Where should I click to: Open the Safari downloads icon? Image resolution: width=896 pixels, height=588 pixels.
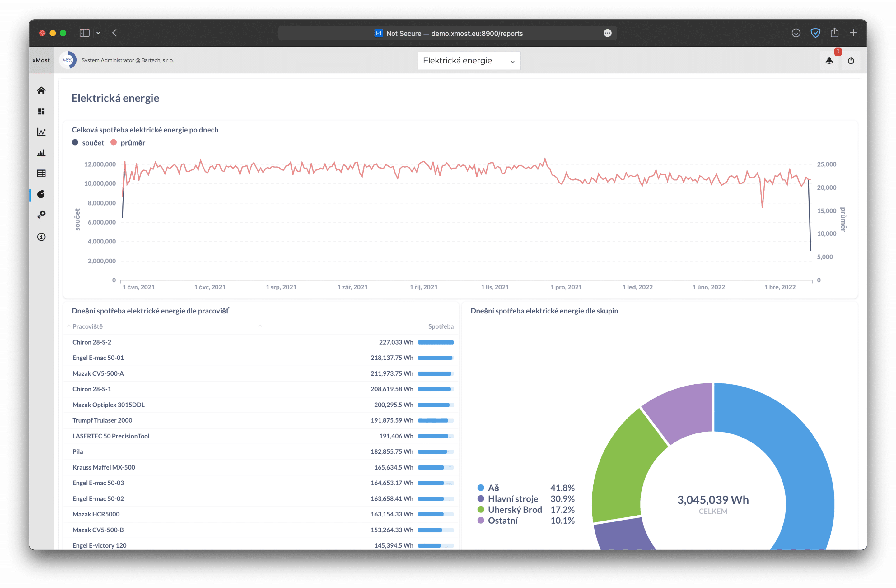796,33
